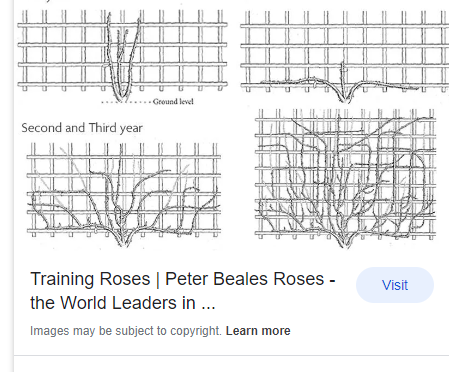Click the dotted ground level line
Viewport: 449px width, 372px height.
click(x=126, y=102)
